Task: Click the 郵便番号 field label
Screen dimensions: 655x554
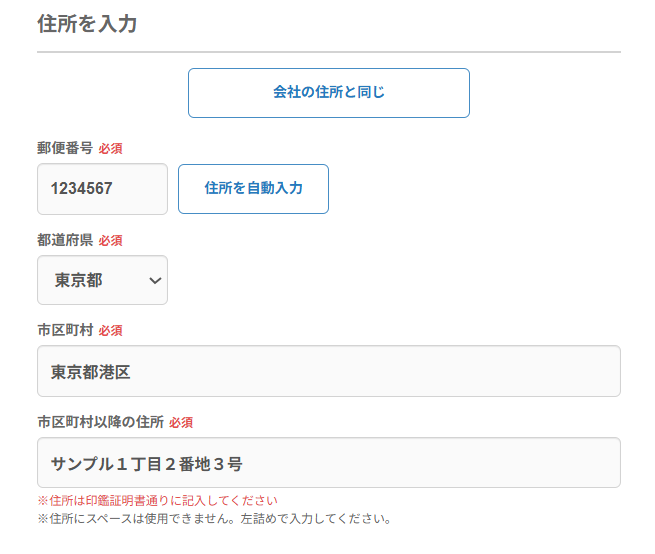Action: coord(65,148)
